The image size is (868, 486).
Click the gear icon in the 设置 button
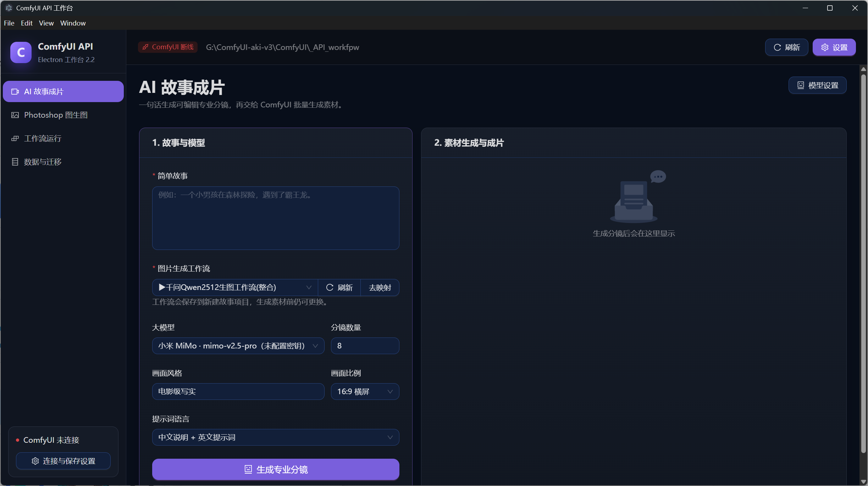[825, 48]
